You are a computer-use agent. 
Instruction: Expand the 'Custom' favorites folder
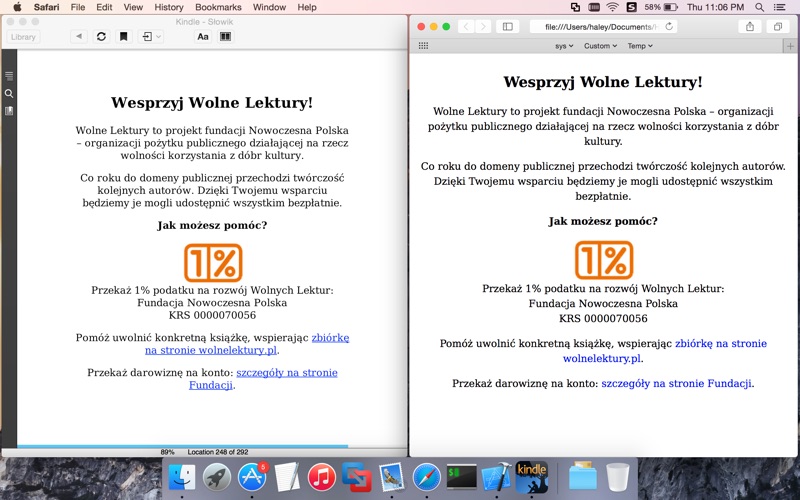click(x=600, y=46)
